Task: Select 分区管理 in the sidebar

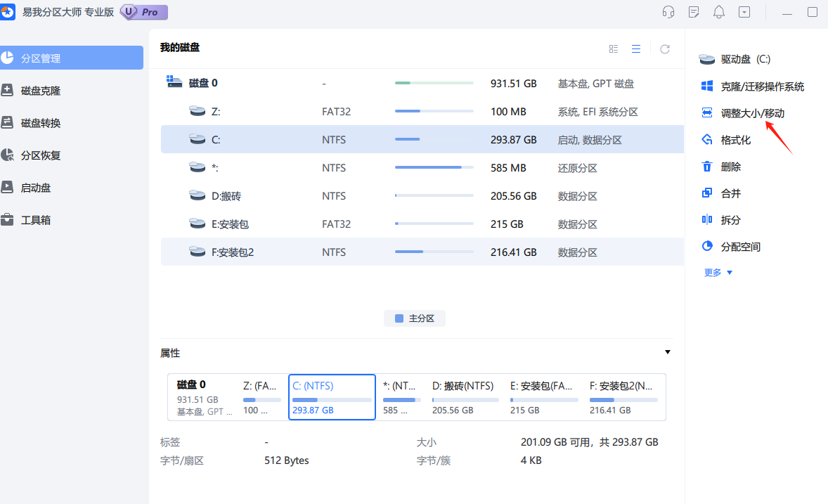Action: 71,58
